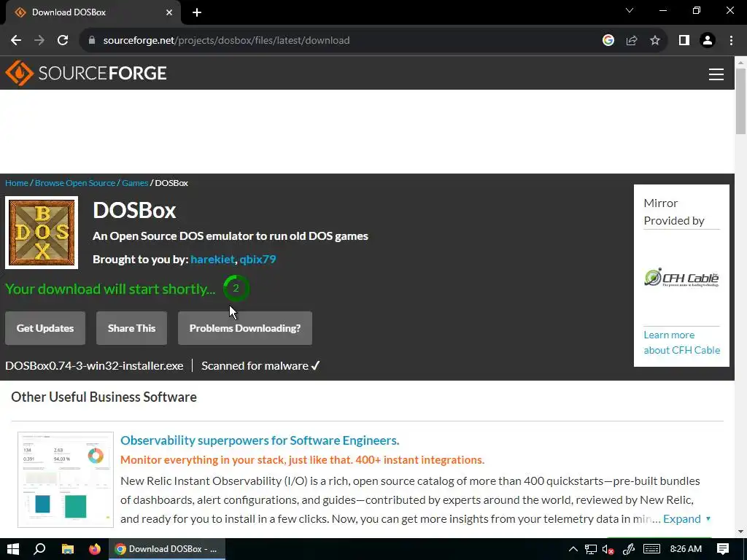Viewport: 747px width, 560px height.
Task: Click the muted volume tray icon
Action: click(x=608, y=549)
